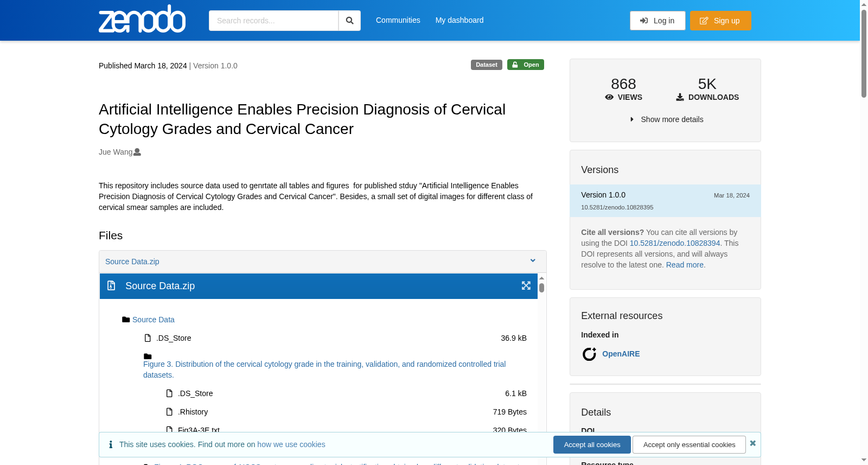Open the DOI 10.5281/zenodo.10828394 link
The width and height of the screenshot is (868, 465).
click(x=674, y=243)
